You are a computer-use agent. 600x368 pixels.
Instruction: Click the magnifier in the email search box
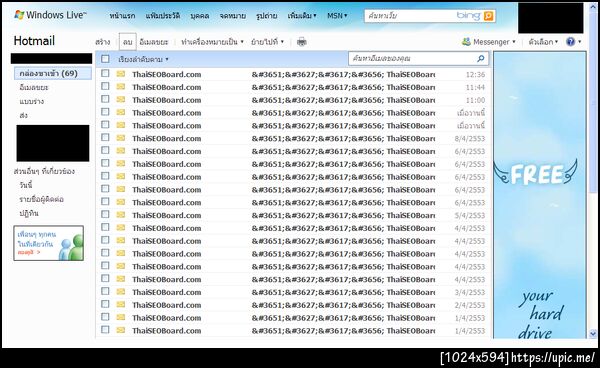pyautogui.click(x=481, y=59)
